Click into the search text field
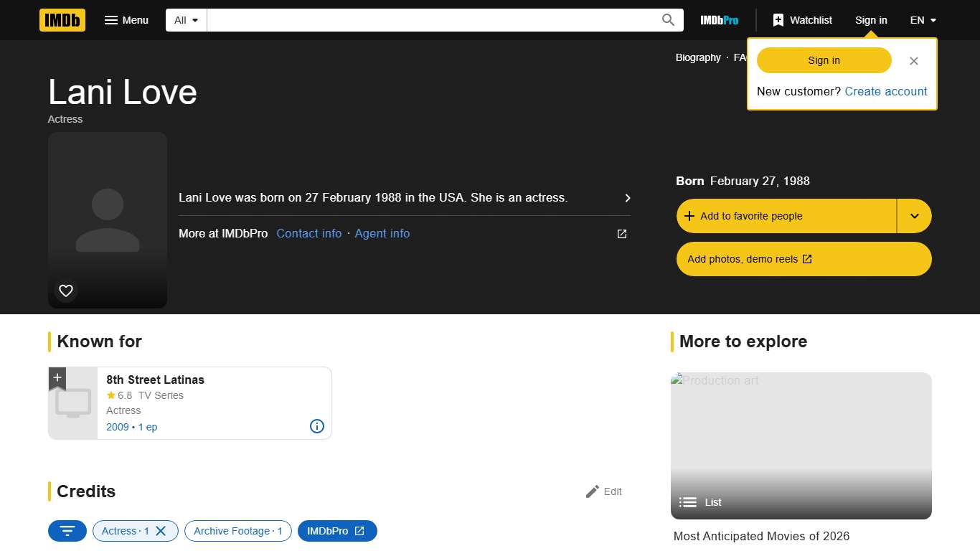 (430, 20)
